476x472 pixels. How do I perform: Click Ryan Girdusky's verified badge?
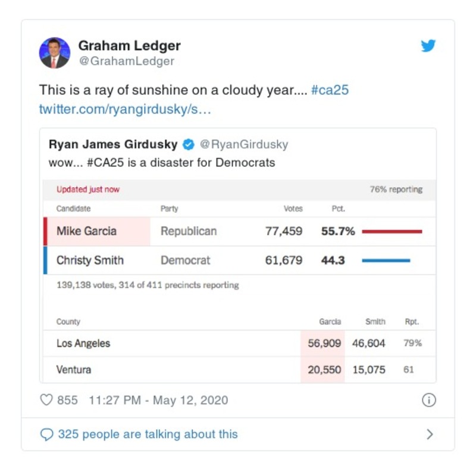(188, 144)
